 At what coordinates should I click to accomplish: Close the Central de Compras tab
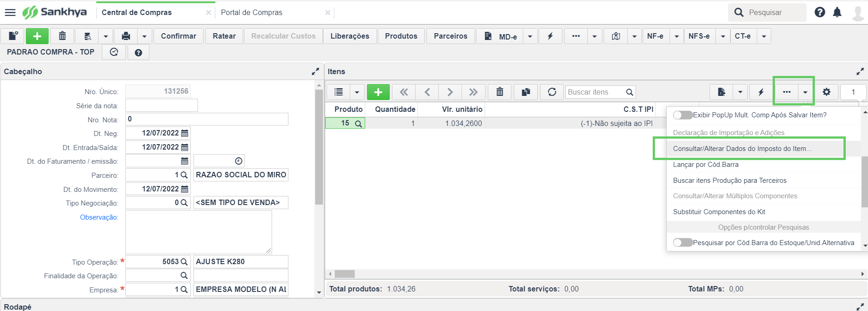pos(208,13)
